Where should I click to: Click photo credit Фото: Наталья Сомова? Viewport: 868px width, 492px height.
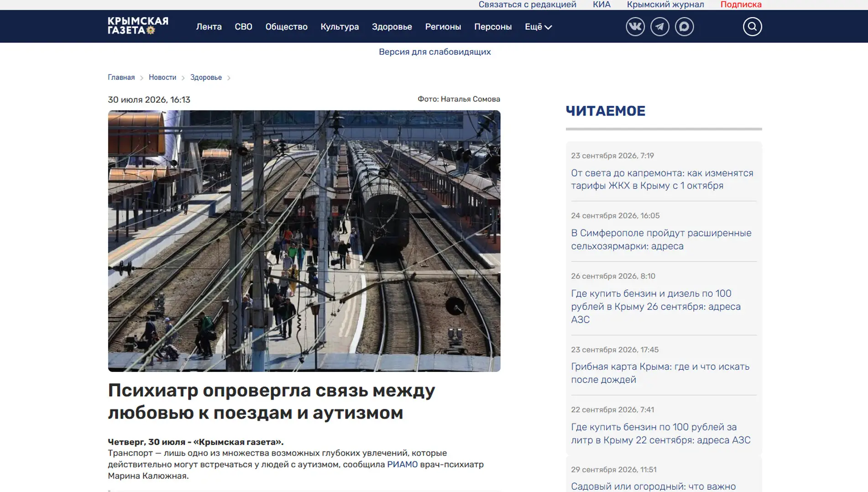pyautogui.click(x=459, y=99)
